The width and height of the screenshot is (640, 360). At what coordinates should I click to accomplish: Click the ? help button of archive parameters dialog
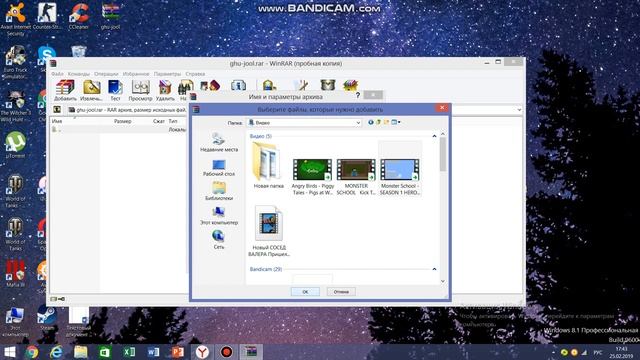[x=358, y=96]
